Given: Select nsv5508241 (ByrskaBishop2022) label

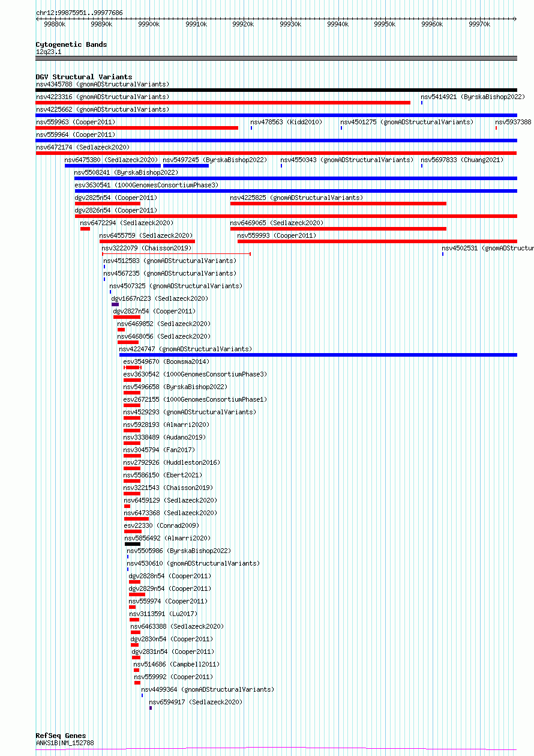Looking at the screenshot, I should point(126,172).
